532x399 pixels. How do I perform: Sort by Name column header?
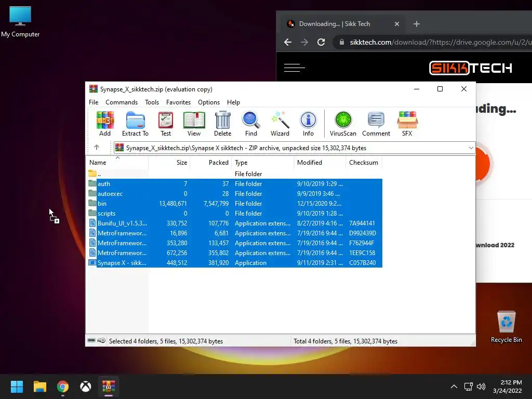point(117,163)
